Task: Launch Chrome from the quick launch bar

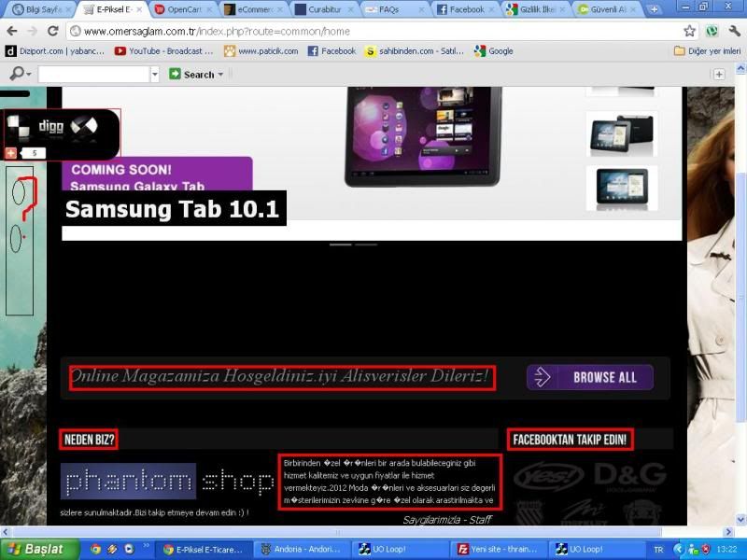Action: [x=95, y=549]
